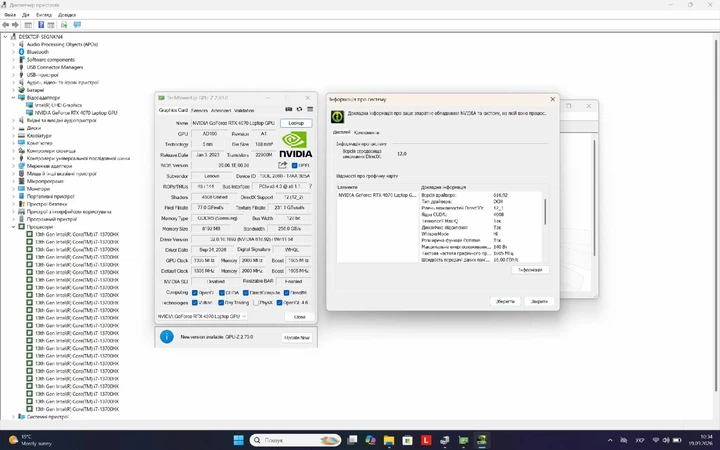
Task: Click the Lookup button in GPU-Z
Action: (296, 123)
